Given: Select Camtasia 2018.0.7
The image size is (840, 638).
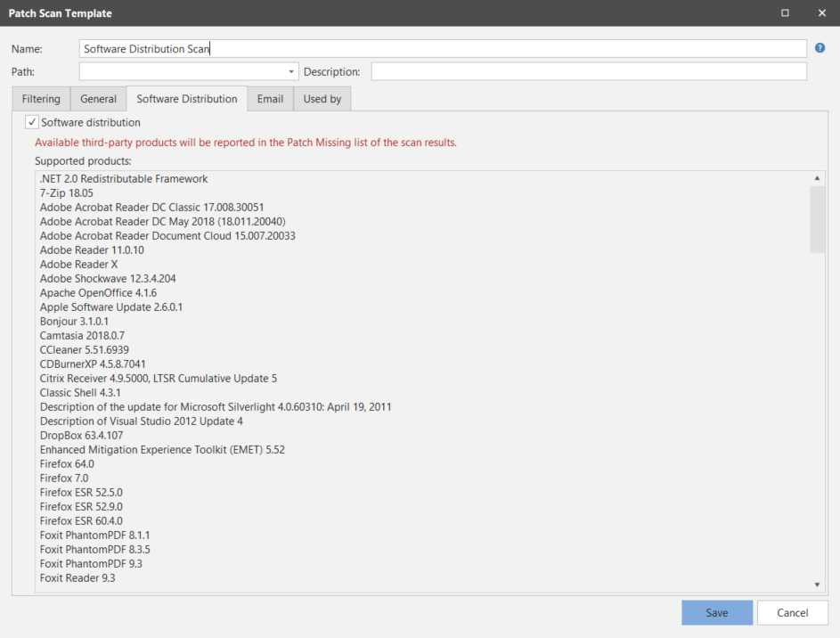Looking at the screenshot, I should pos(82,335).
